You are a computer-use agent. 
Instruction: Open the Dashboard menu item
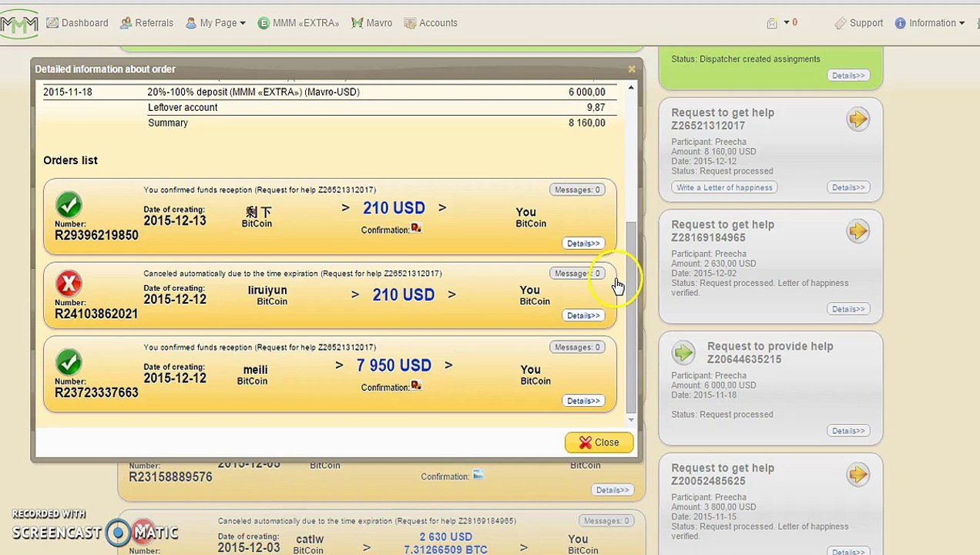tap(77, 23)
